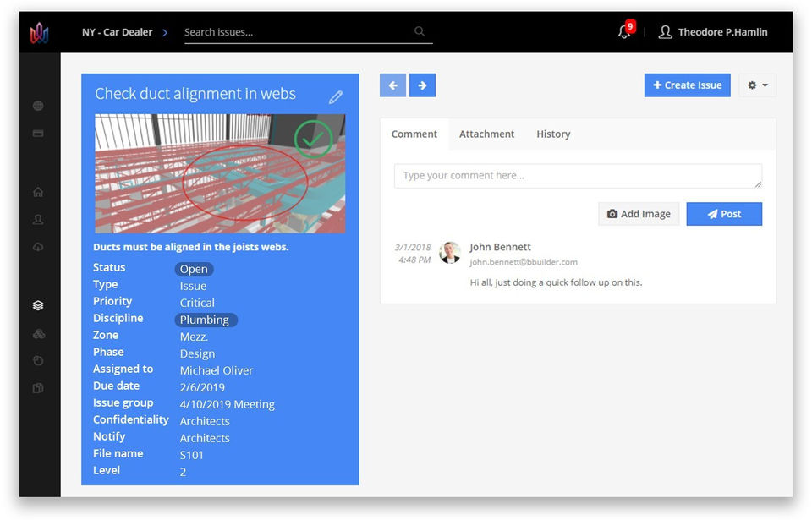Screen dimensions: 812x520
Task: Click the Design phase value
Action: click(197, 353)
